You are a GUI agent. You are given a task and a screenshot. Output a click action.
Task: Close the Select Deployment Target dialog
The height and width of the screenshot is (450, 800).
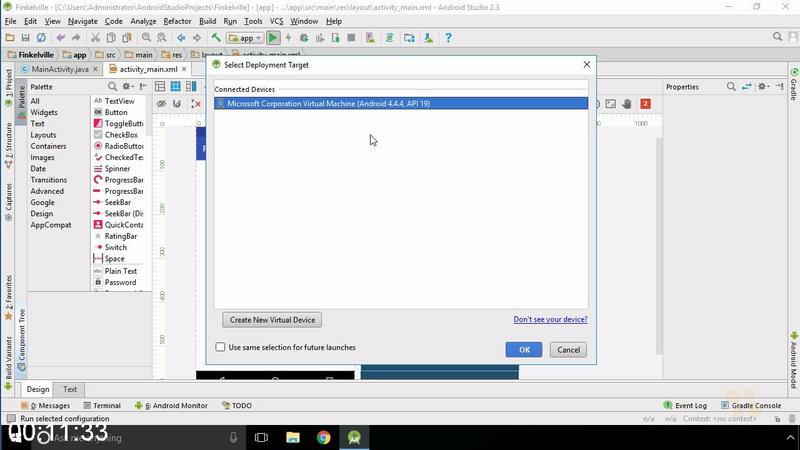point(587,64)
